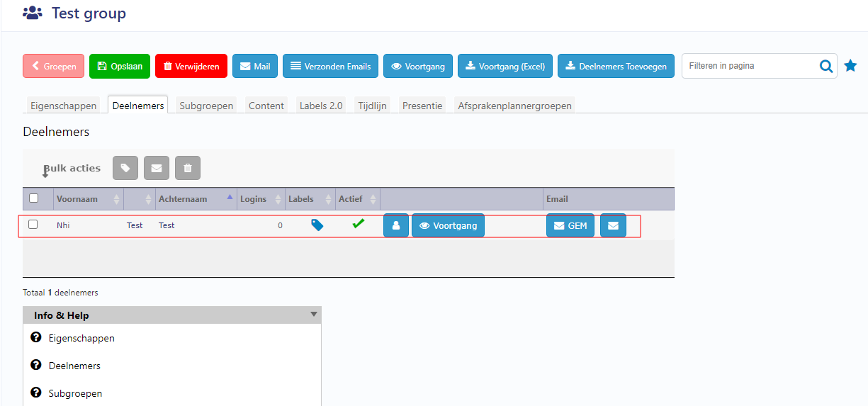Click the green Actief checkmark
Screen dimensions: 868x406
point(359,224)
